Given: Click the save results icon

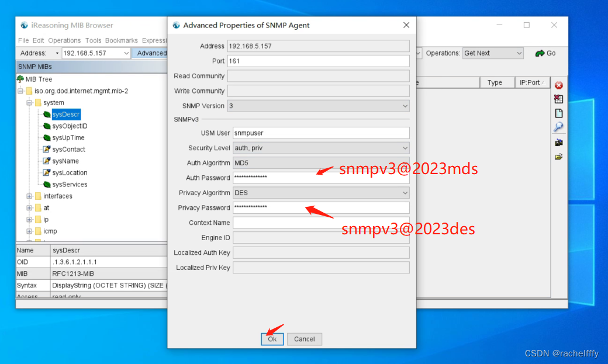Looking at the screenshot, I should [559, 142].
